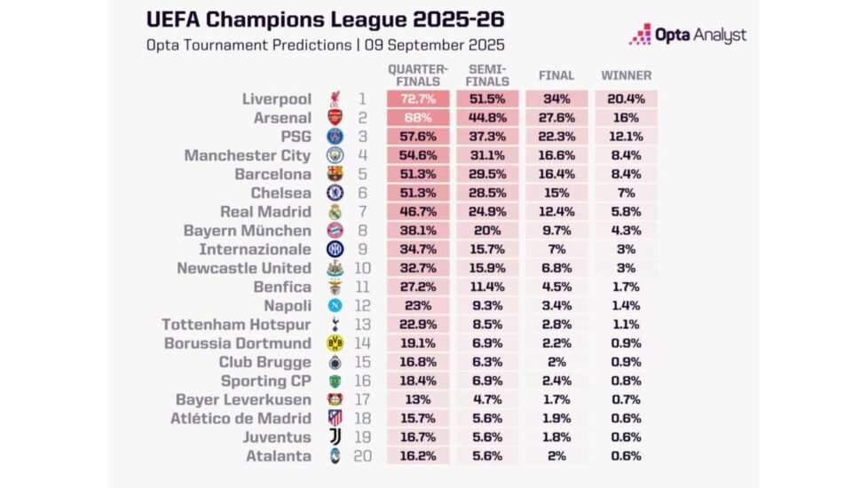Select the PSG crest icon
Screen dimensions: 868x488
[335, 137]
